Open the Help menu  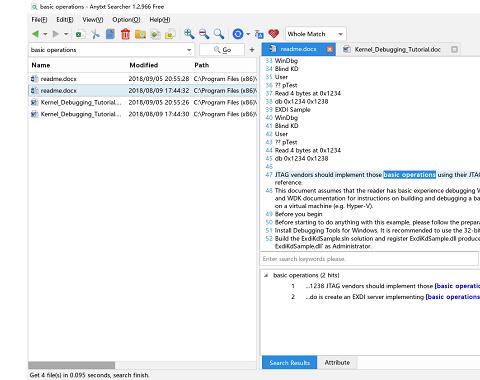tap(160, 20)
